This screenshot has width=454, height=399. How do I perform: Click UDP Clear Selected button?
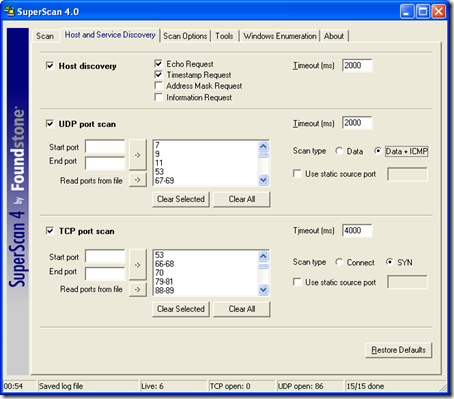(181, 199)
